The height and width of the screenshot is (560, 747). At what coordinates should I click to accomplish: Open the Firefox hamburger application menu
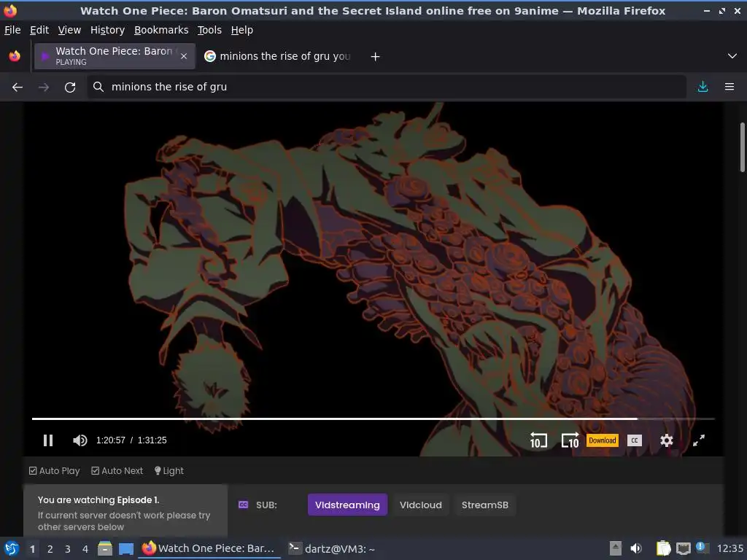(729, 87)
